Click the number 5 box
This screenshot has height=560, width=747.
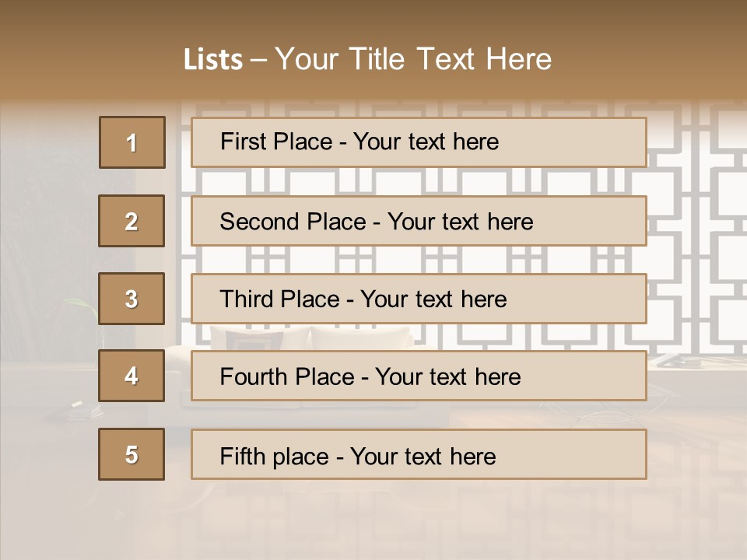click(132, 454)
